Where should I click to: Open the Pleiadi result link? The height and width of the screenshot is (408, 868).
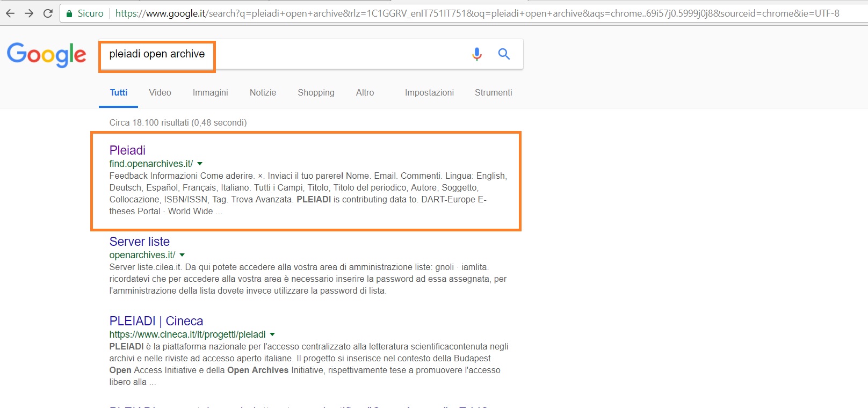click(x=127, y=150)
